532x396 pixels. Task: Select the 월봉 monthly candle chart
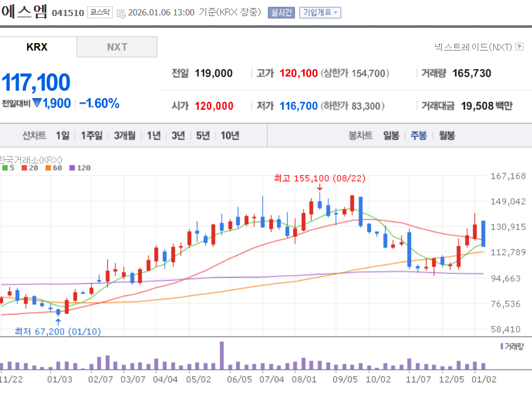[447, 136]
